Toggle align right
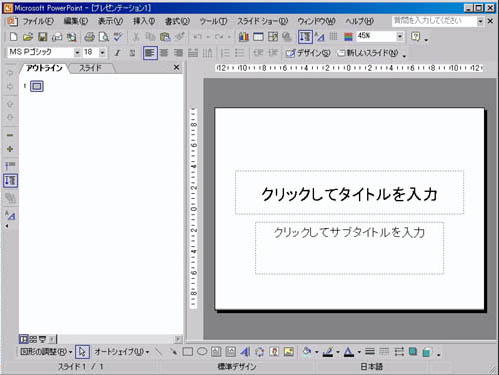This screenshot has width=499, height=375. click(x=179, y=53)
